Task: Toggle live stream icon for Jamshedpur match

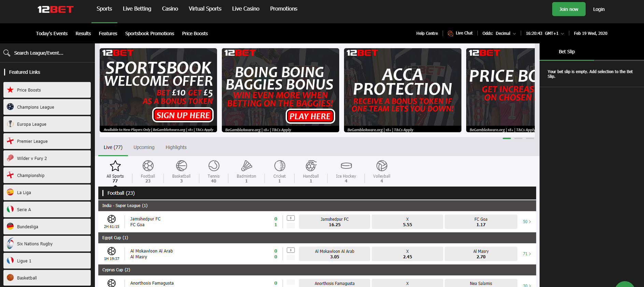Action: tap(291, 218)
